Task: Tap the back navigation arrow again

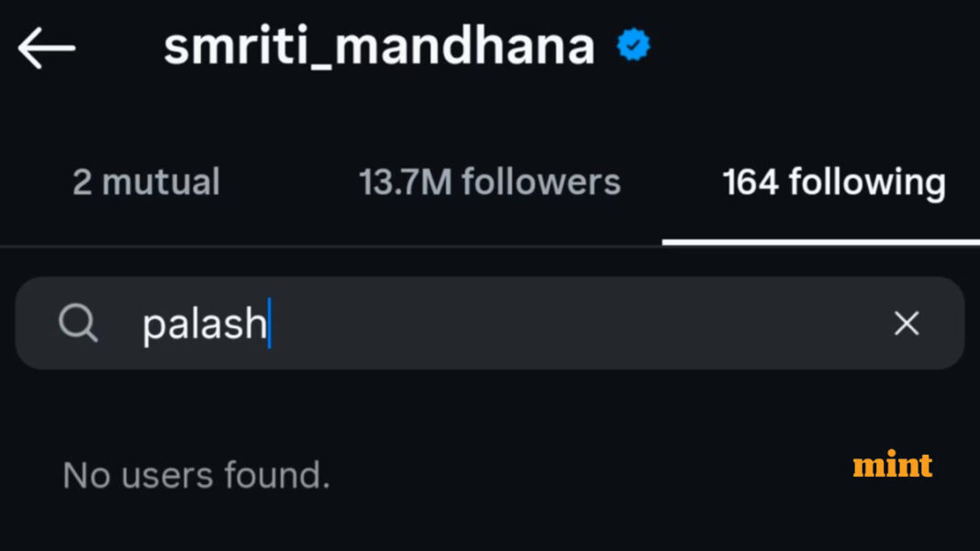Action: pyautogui.click(x=48, y=49)
